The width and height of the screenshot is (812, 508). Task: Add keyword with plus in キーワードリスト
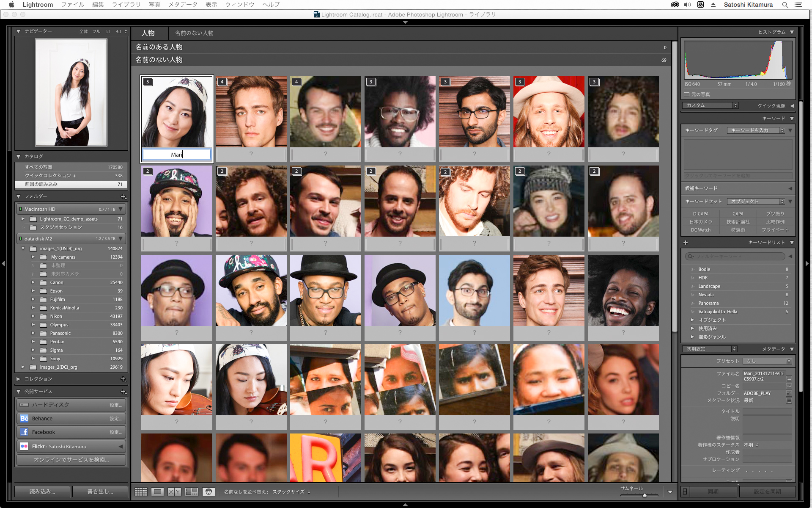click(x=686, y=243)
